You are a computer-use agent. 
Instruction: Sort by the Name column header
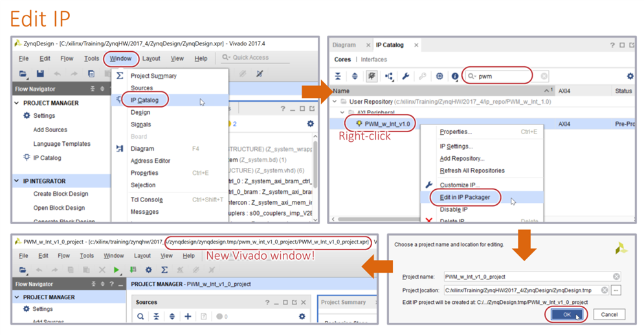[x=341, y=91]
